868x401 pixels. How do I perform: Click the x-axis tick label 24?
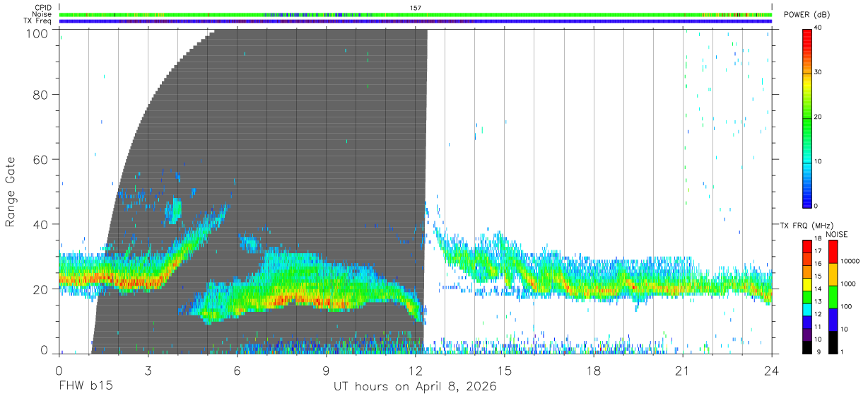pyautogui.click(x=772, y=370)
